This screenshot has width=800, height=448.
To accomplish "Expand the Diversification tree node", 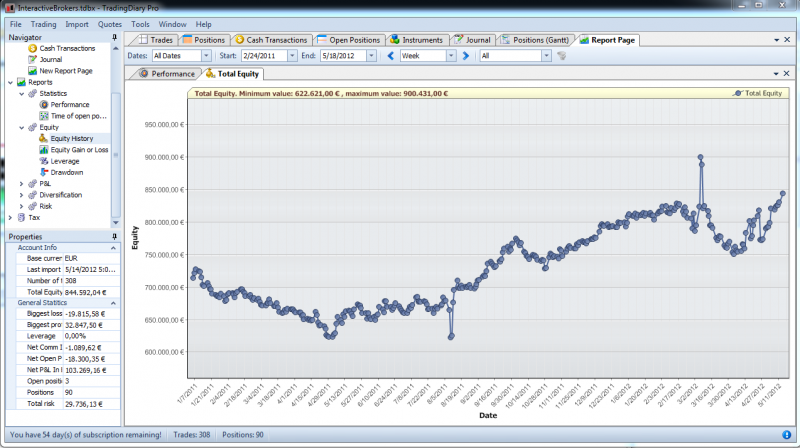I will click(x=21, y=195).
